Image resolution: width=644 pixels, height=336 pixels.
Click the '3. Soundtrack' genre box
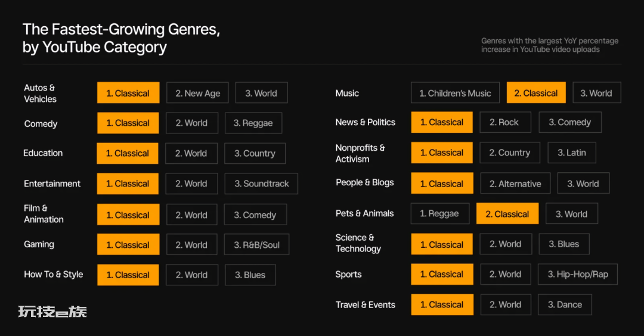click(261, 184)
